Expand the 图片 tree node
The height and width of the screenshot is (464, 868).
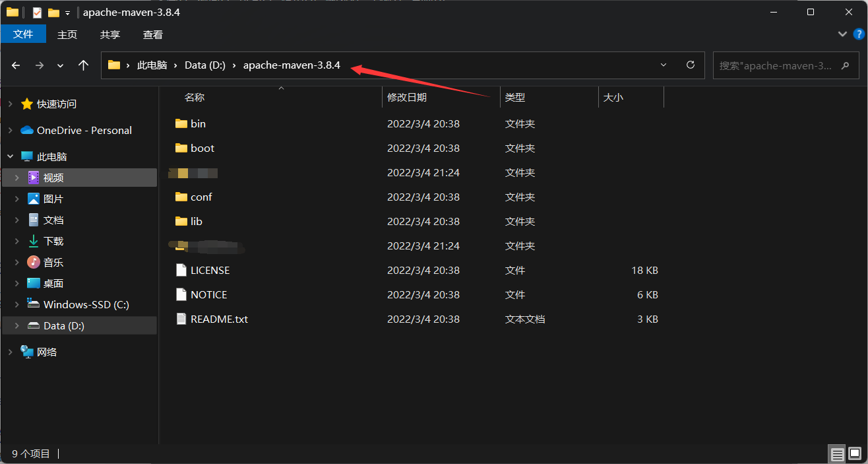point(17,199)
